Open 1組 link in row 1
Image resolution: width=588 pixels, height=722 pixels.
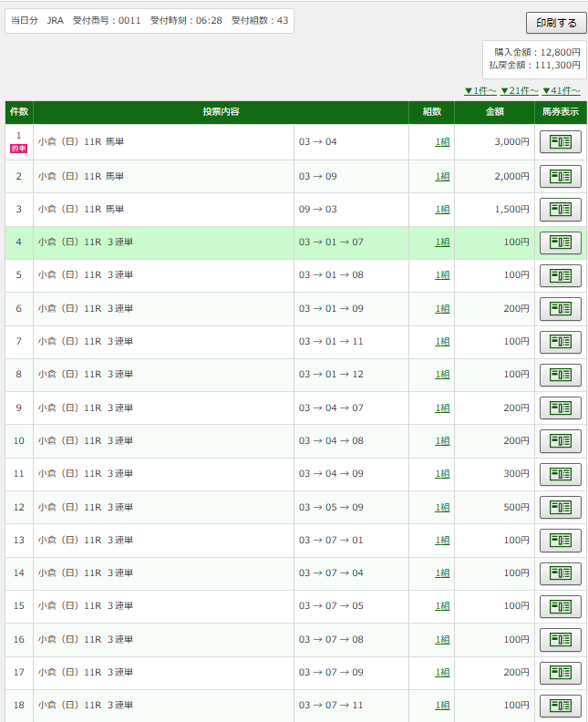(442, 142)
